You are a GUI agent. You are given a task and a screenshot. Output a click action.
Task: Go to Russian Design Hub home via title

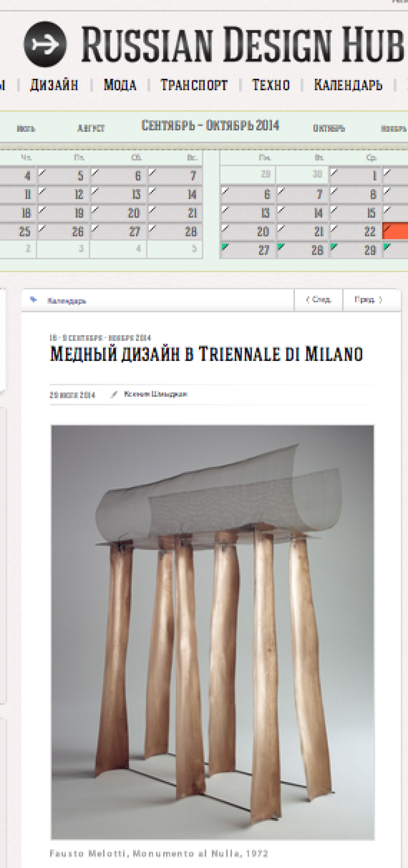pos(243,45)
